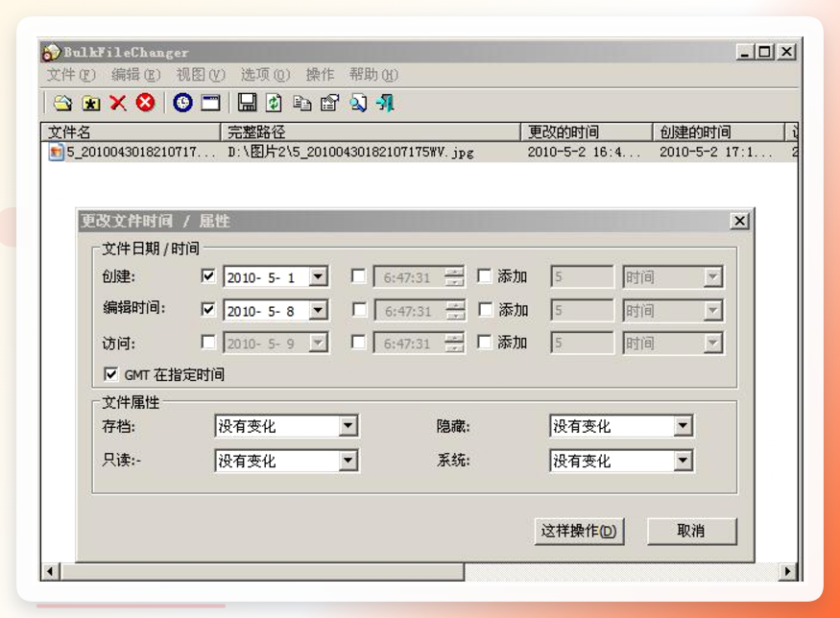Toggle GMT 在指定时间 checkbox
840x618 pixels.
point(110,374)
